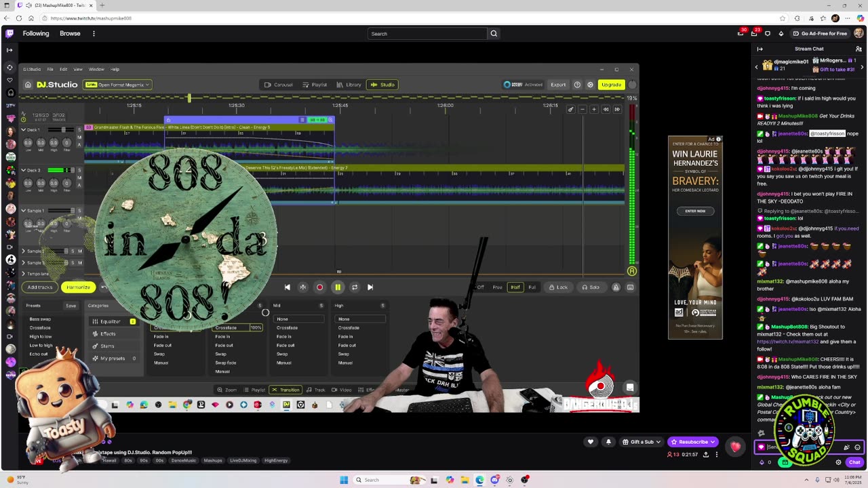Select the Half snap option
Viewport: 868px width, 488px height.
click(515, 287)
